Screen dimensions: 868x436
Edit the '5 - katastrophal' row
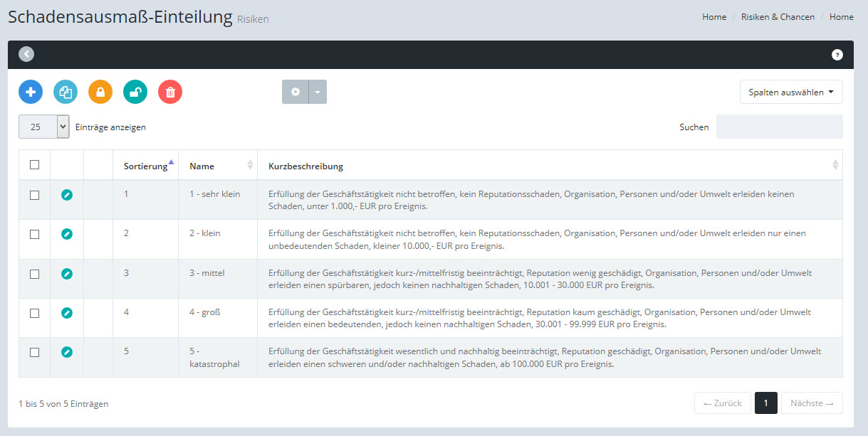coord(67,351)
